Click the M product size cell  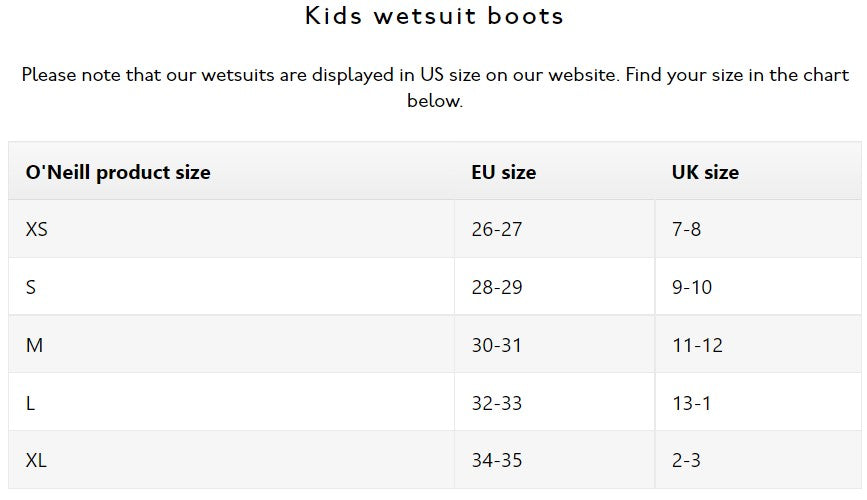pos(34,345)
